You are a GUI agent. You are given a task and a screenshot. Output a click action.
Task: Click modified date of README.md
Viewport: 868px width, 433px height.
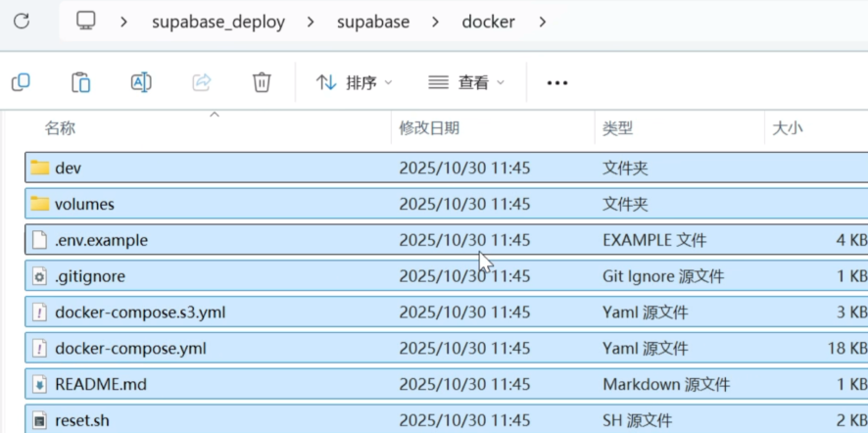[464, 384]
